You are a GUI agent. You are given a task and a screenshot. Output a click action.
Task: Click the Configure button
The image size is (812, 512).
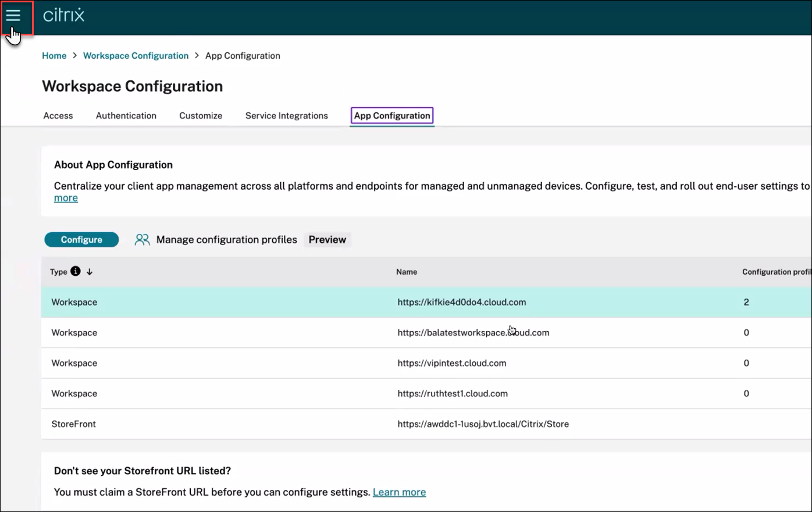(81, 239)
